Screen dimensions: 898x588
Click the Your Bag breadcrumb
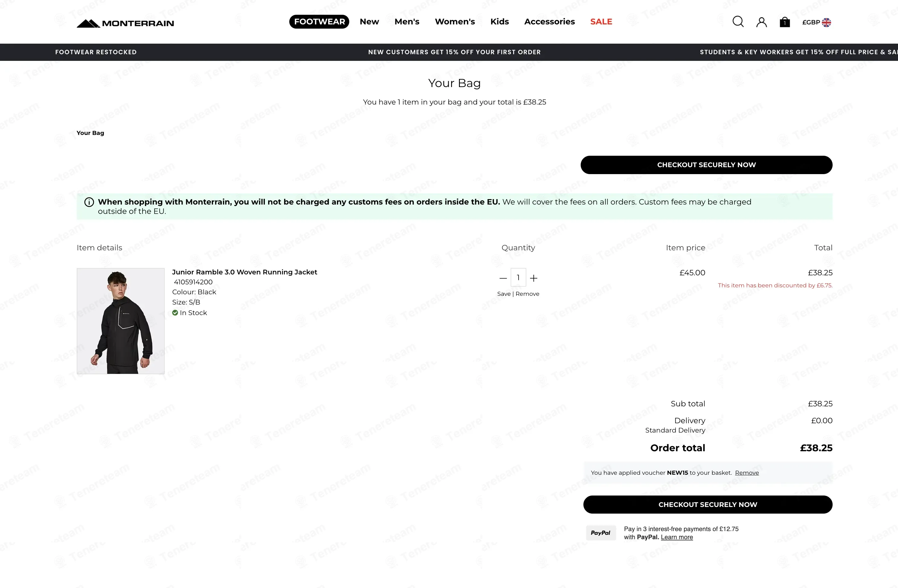pos(90,133)
